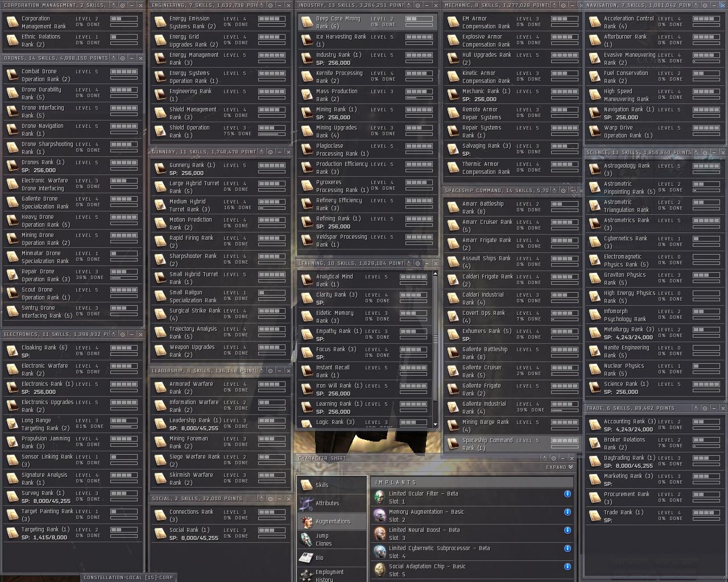This screenshot has height=582, width=728.
Task: Open the Constellation-Local [15]-Corp chat bar
Action: pos(129,577)
